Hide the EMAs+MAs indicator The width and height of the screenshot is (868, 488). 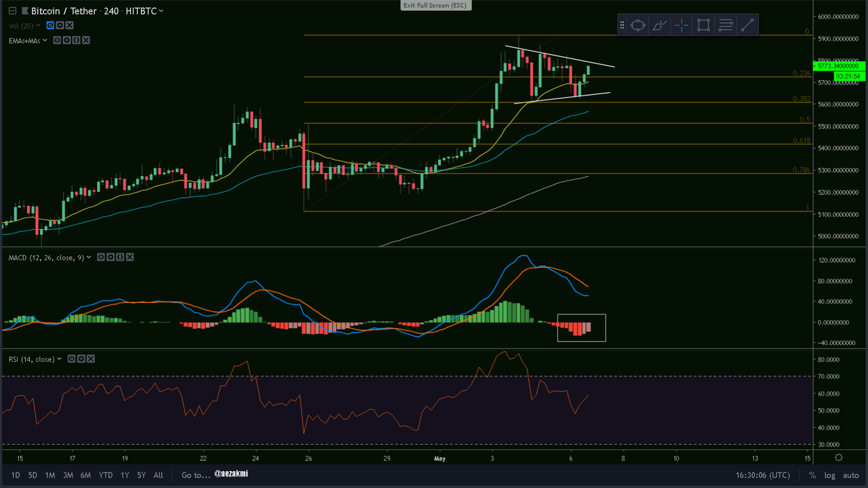(57, 41)
